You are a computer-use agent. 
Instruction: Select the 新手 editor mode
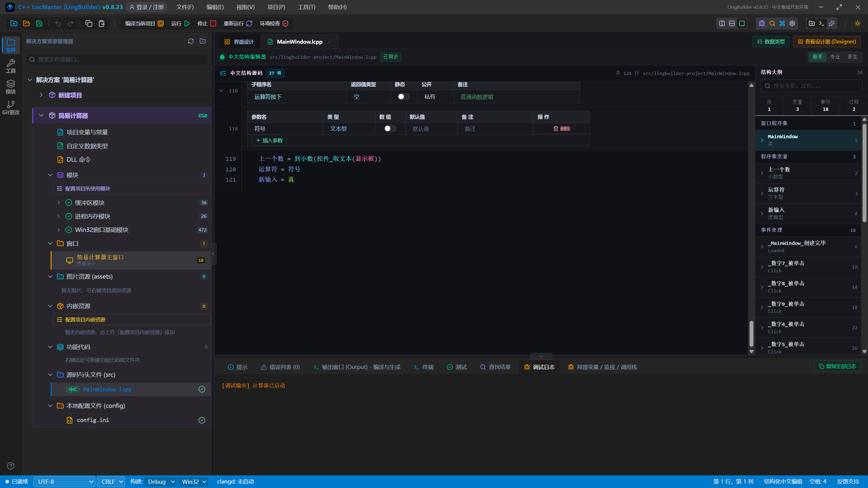tap(817, 57)
